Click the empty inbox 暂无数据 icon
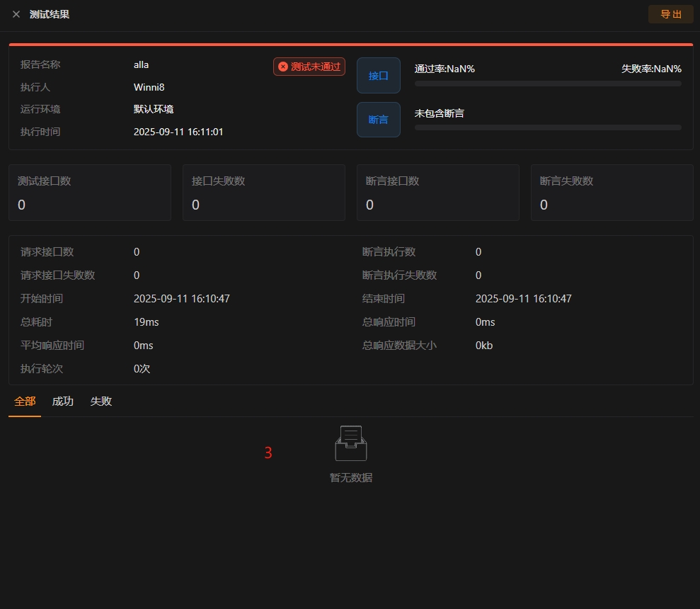The height and width of the screenshot is (609, 700). [351, 443]
